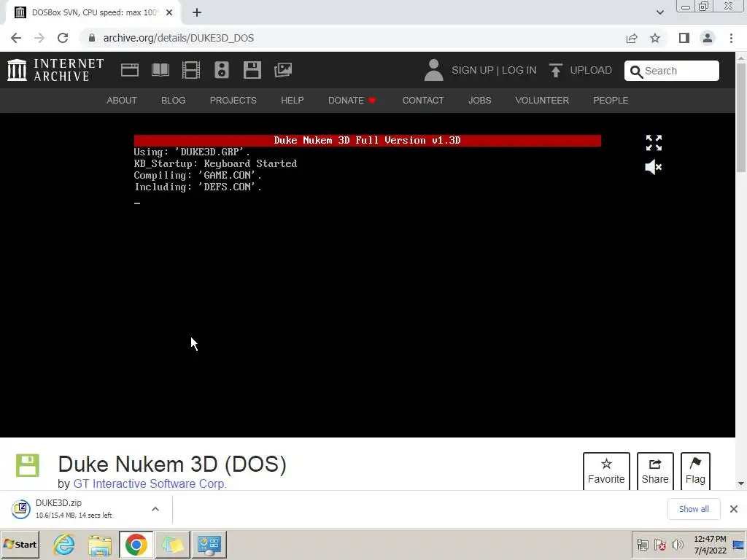Open the PEOPLE menu item
The image size is (747, 560).
611,101
